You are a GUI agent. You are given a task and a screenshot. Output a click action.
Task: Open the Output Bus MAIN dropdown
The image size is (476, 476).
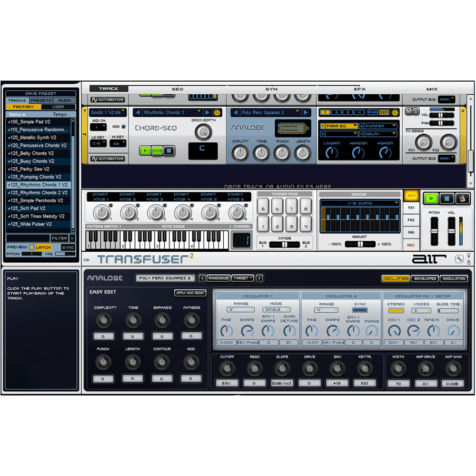tap(447, 158)
